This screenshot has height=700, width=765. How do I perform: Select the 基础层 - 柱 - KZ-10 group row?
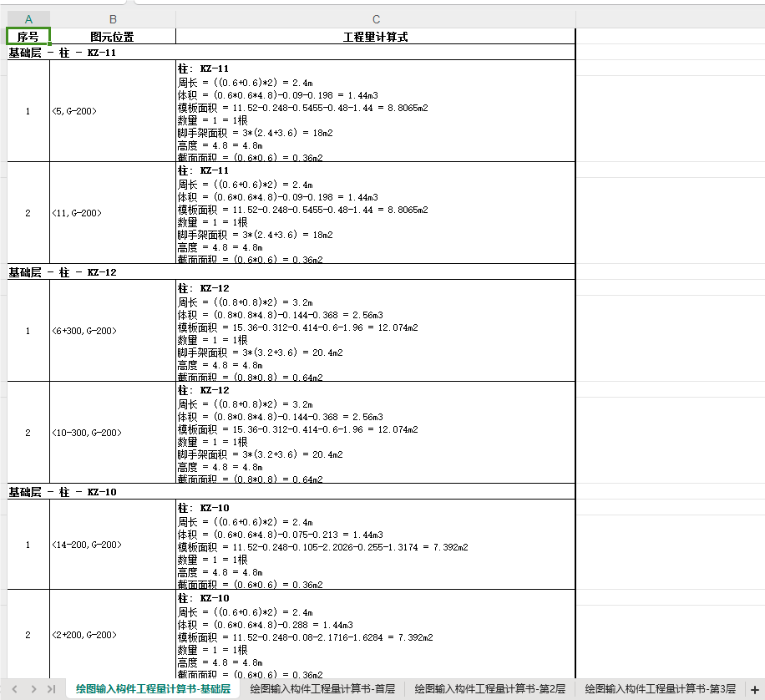[291, 491]
